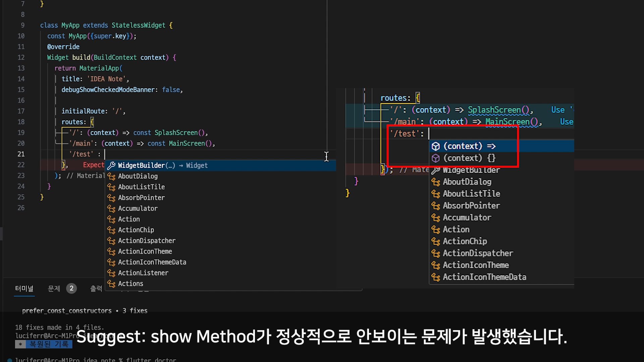Click class icon beside Actions suggestion

point(111,284)
